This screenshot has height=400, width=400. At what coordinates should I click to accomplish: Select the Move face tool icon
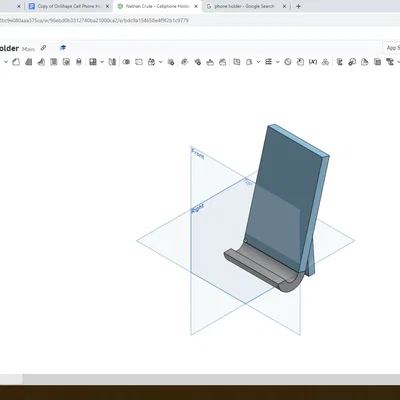click(210, 62)
